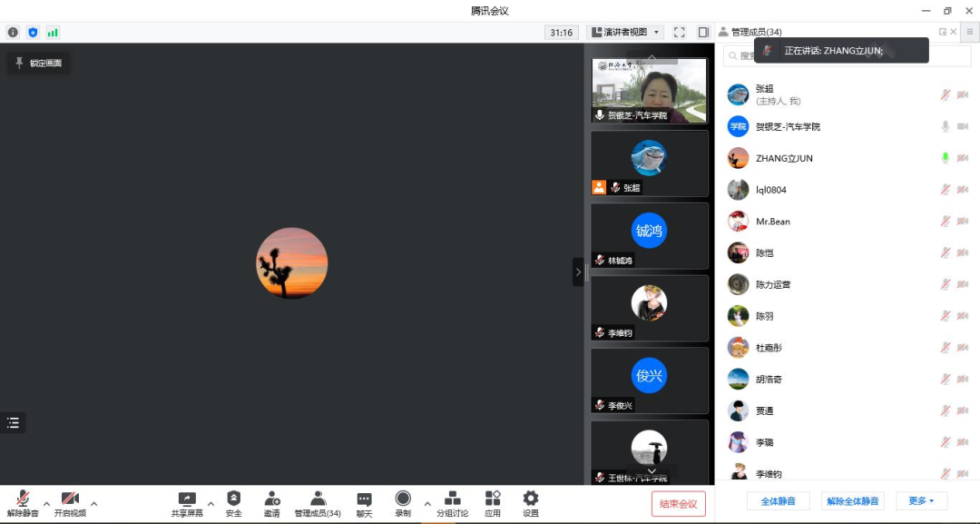Open 设置 settings gear
This screenshot has width=980, height=524.
[x=531, y=503]
